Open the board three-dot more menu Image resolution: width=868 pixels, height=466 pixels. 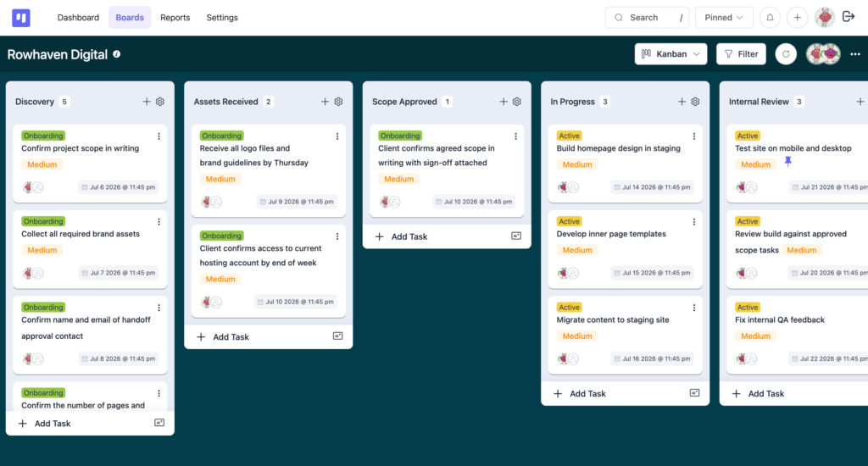point(855,54)
